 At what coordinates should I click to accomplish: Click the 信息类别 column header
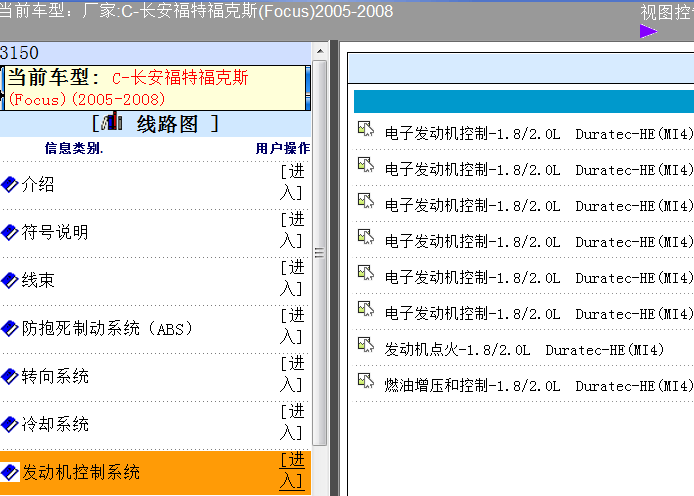(73, 148)
